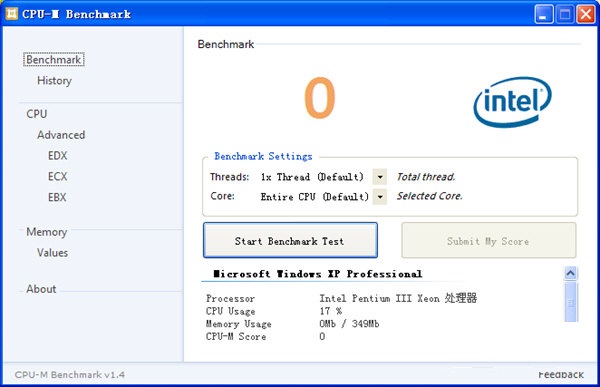Expand the Threads dropdown arrow

point(380,177)
